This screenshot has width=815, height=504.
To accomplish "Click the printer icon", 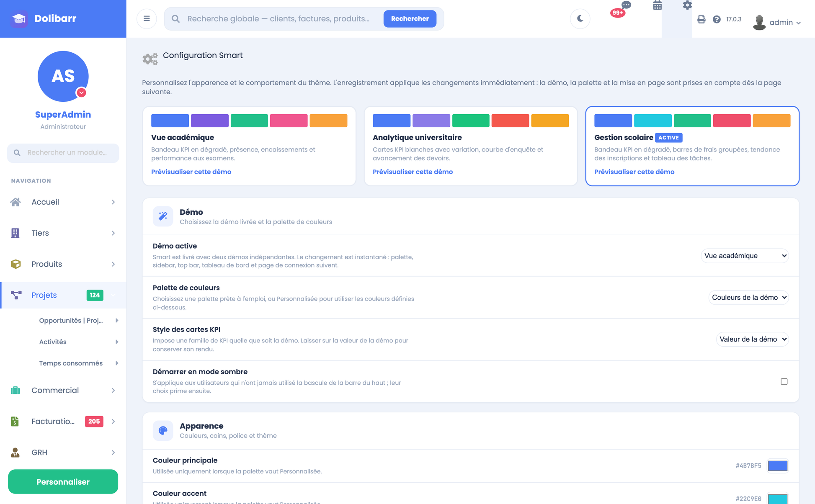I will [x=702, y=19].
